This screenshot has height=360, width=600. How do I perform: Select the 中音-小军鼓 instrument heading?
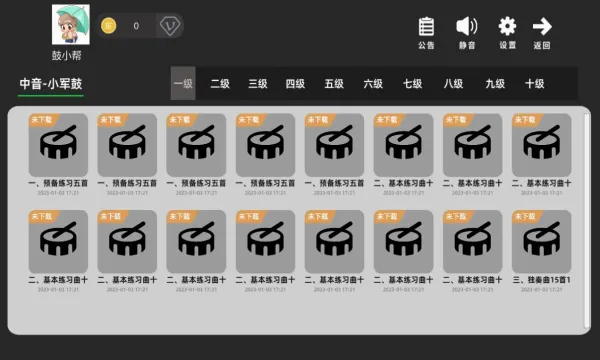[51, 84]
